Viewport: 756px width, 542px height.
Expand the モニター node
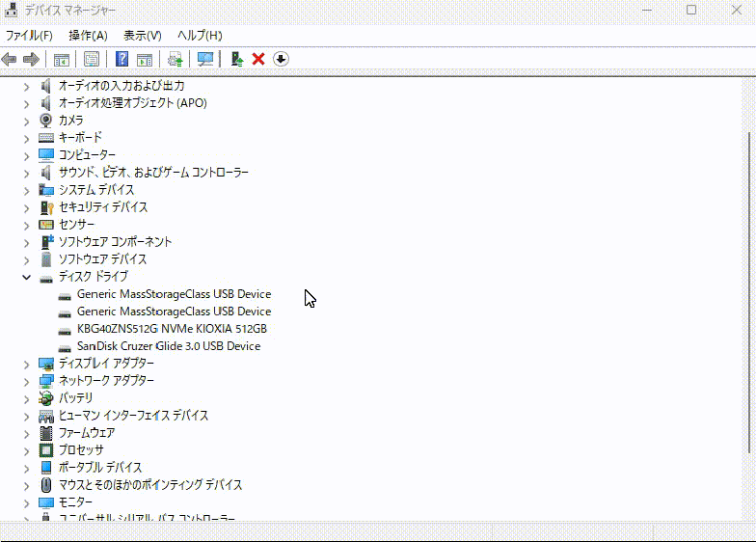click(x=27, y=503)
